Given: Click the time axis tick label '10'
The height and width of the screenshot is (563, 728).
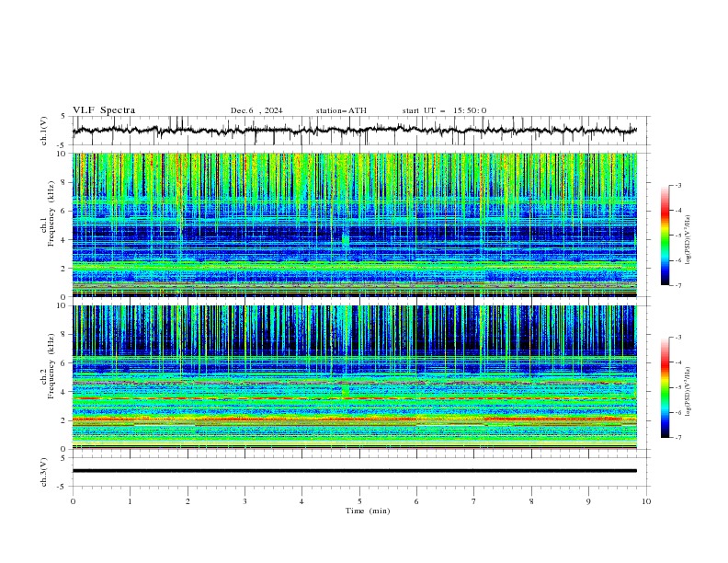Looking at the screenshot, I should [646, 501].
